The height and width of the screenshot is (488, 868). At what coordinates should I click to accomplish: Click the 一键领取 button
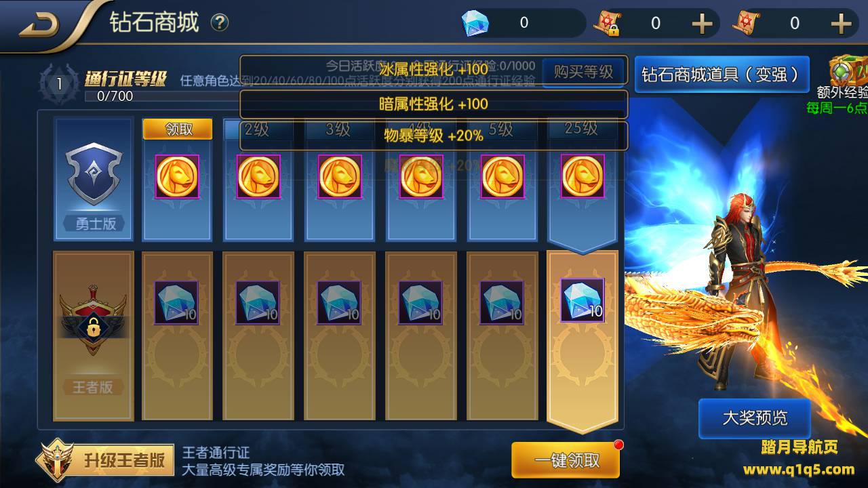[x=566, y=460]
